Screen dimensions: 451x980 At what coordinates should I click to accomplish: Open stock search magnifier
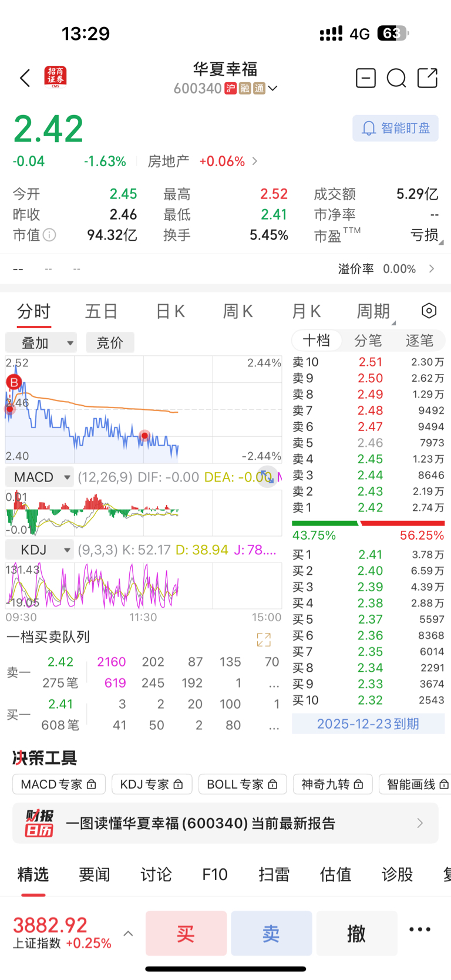[396, 78]
